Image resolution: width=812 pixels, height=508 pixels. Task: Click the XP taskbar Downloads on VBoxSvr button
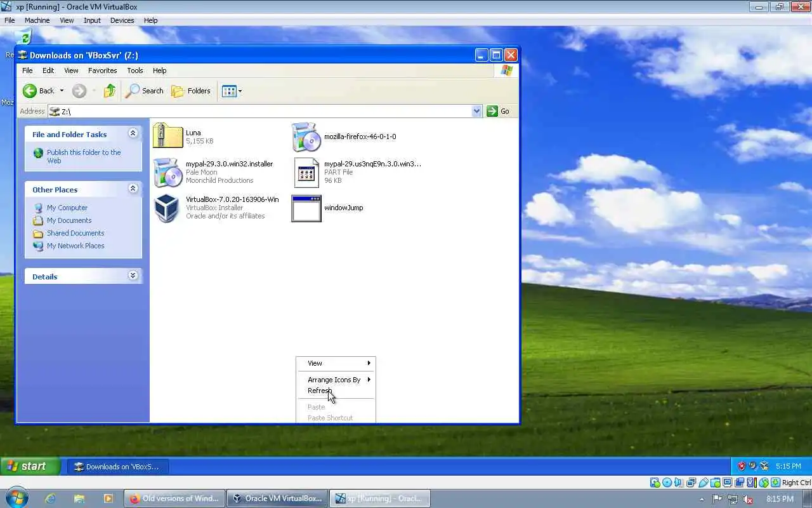point(118,467)
